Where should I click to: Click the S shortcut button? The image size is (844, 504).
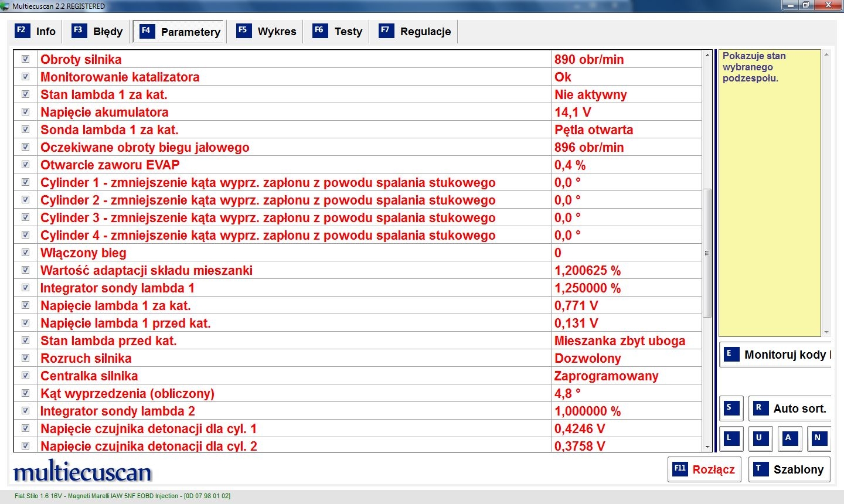point(731,408)
